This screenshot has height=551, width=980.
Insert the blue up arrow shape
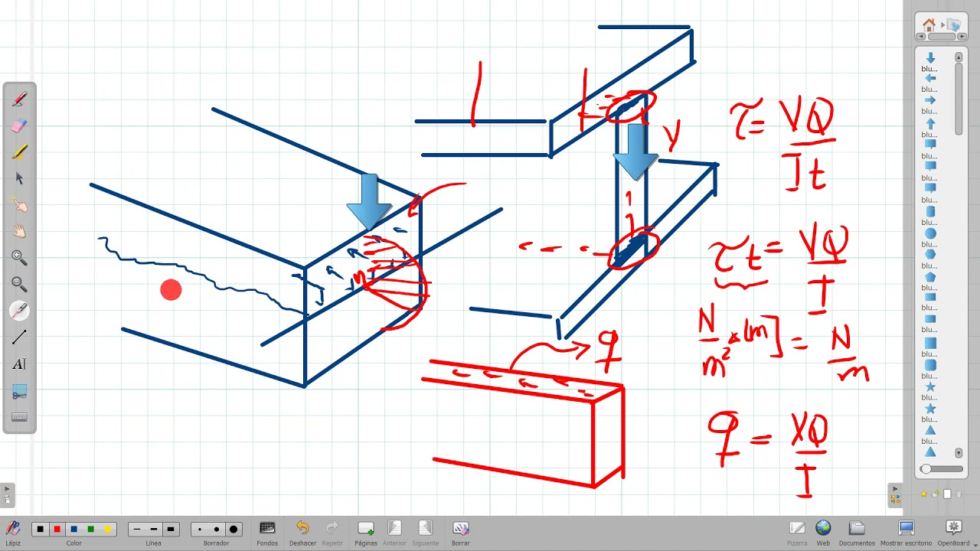coord(930,123)
